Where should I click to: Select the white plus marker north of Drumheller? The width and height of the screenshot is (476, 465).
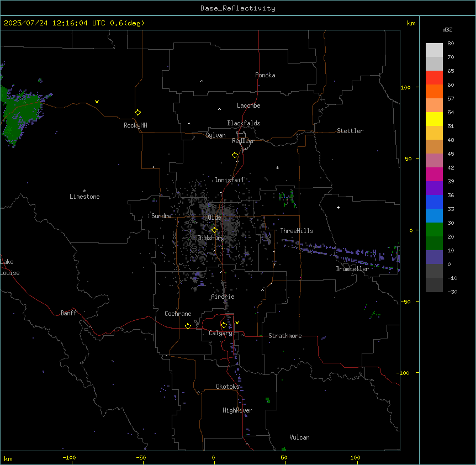[x=338, y=207]
